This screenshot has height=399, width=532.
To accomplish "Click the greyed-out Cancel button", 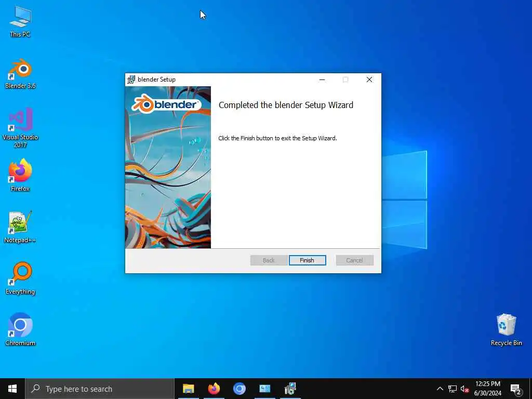I will 354,260.
